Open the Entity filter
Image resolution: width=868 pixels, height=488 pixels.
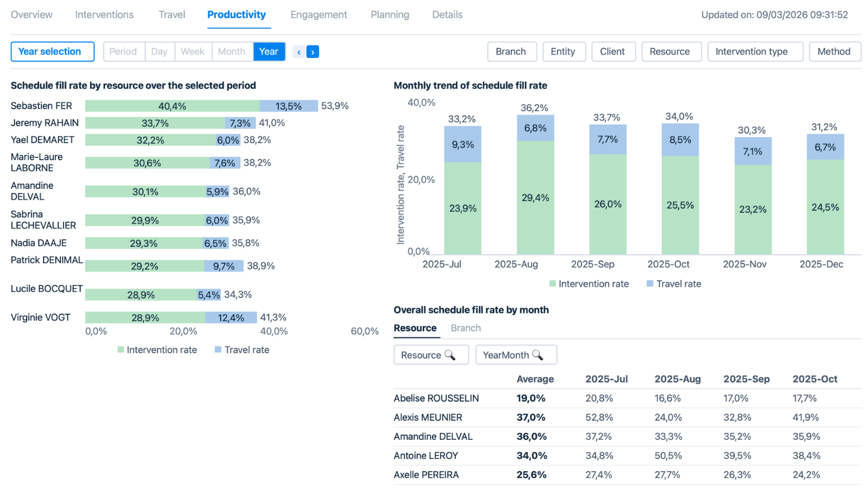click(564, 52)
